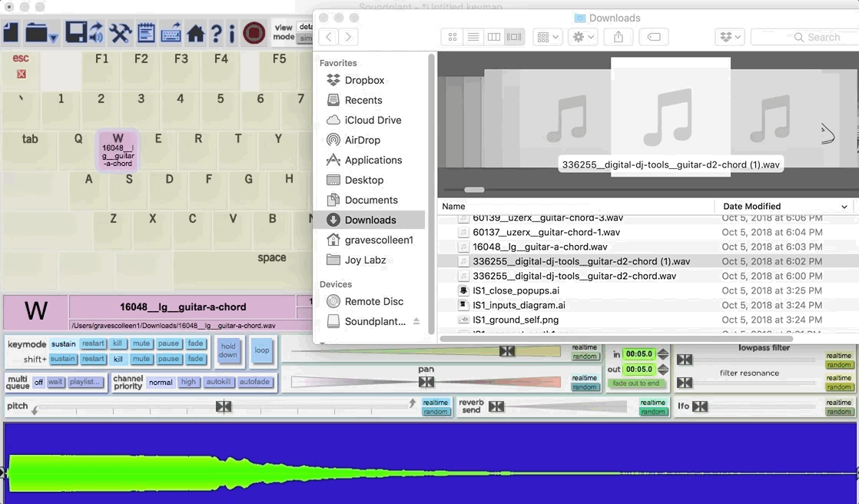
Task: Click the export sound speaker arrow icon
Action: pos(97,33)
